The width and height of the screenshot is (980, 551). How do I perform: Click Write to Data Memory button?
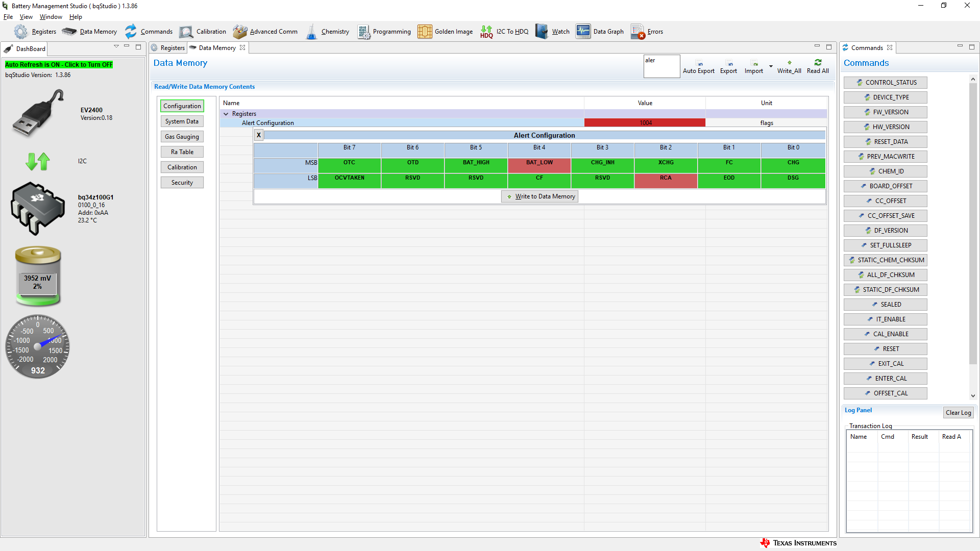click(x=540, y=196)
